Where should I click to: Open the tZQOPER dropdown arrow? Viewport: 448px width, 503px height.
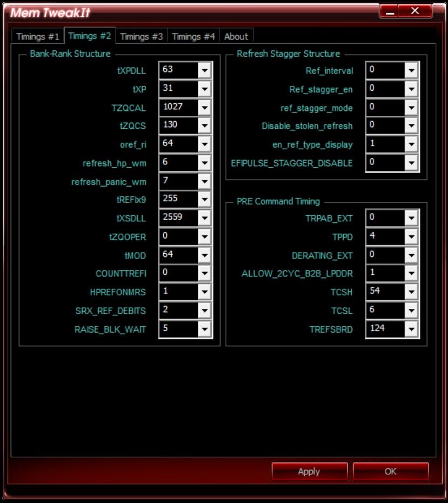point(204,237)
